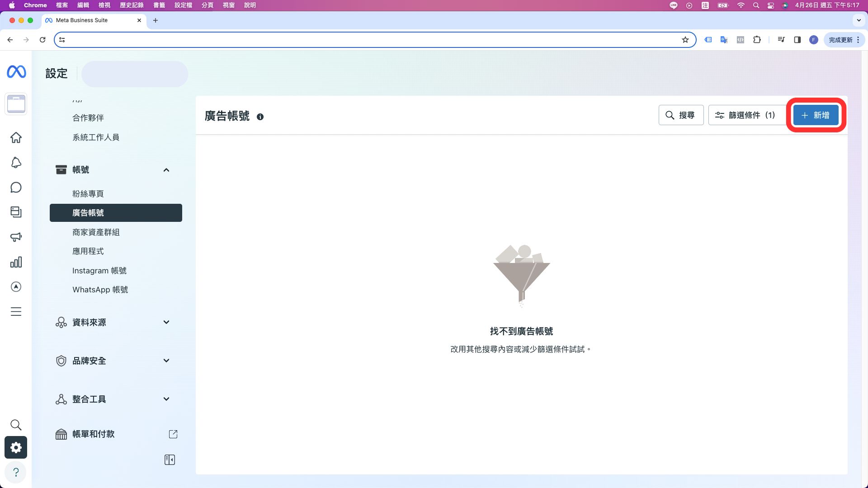Open the business account selector pill
The height and width of the screenshot is (488, 868).
tap(135, 74)
